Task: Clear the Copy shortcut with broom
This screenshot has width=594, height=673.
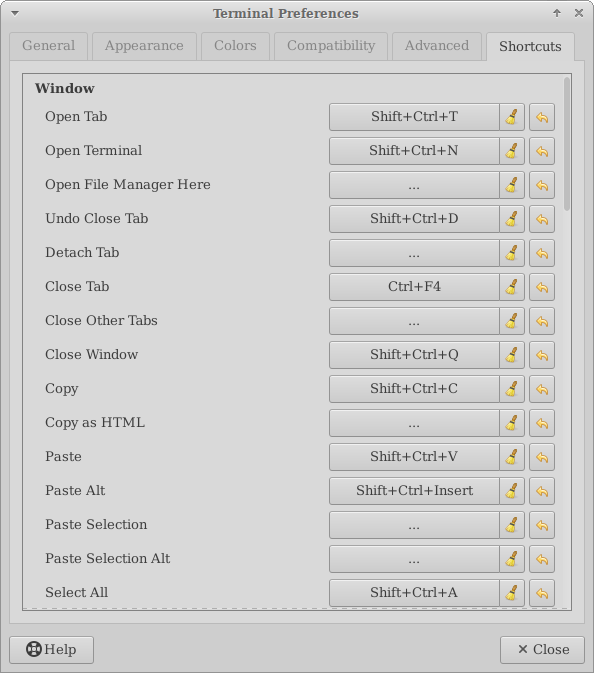Action: coord(512,389)
